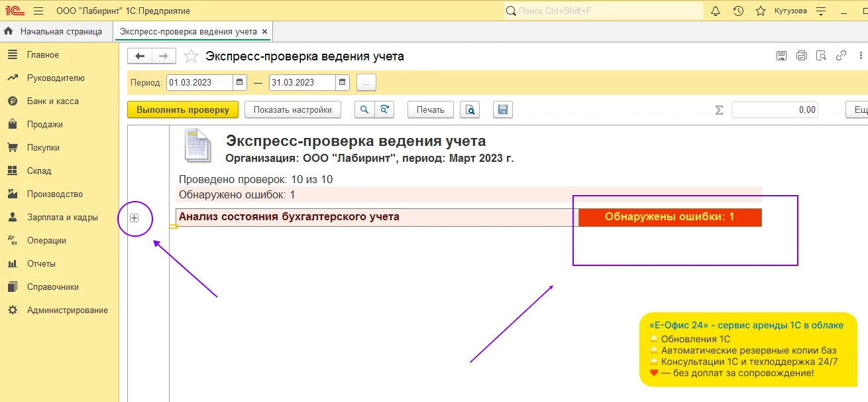Image resolution: width=868 pixels, height=402 pixels.
Task: Add this report to favorites with the title star
Action: tap(191, 56)
